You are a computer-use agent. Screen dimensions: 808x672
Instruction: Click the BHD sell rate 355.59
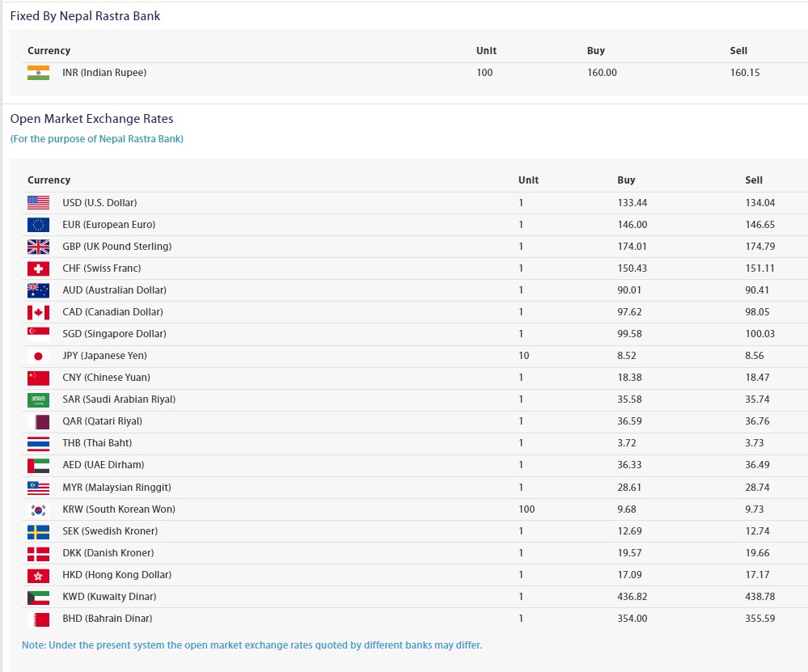click(759, 619)
